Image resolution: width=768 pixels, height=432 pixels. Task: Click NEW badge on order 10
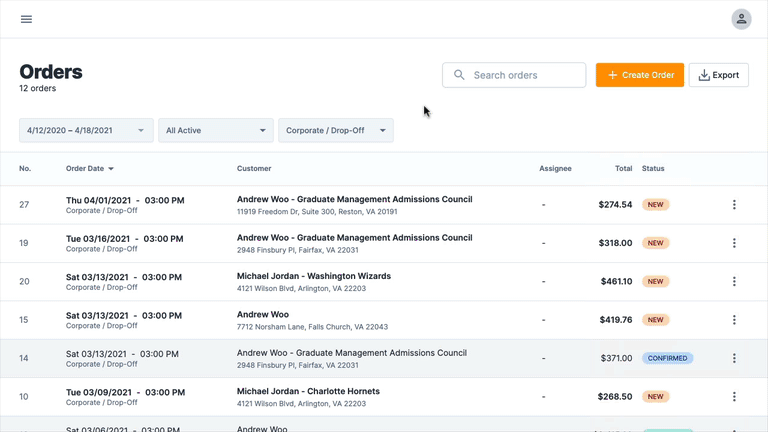click(x=655, y=397)
